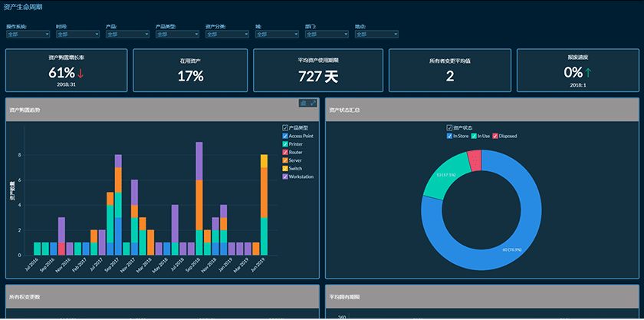This screenshot has width=644, height=320.
Task: Open the 地点 filter dropdown
Action: point(376,35)
